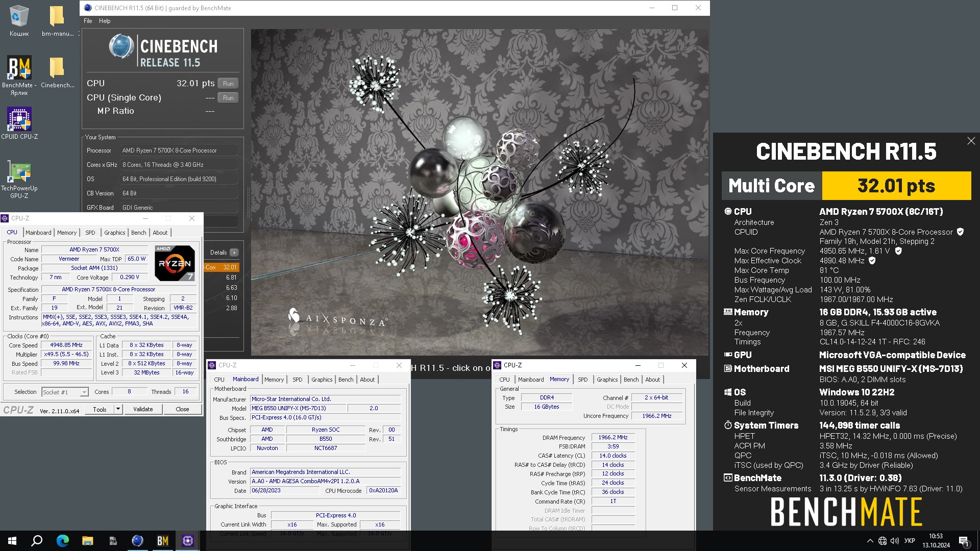This screenshot has height=551, width=980.
Task: Open Socket #1 selection dropdown
Action: pos(65,392)
